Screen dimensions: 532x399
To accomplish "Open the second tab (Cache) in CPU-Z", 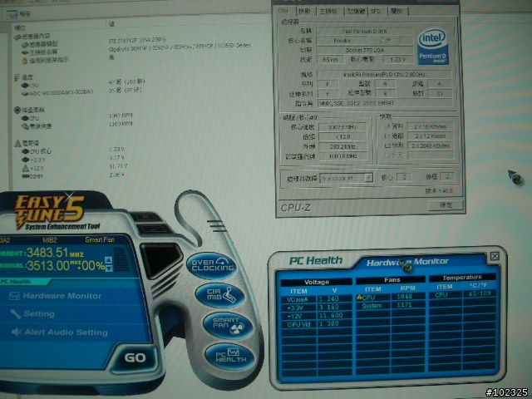I will (304, 11).
